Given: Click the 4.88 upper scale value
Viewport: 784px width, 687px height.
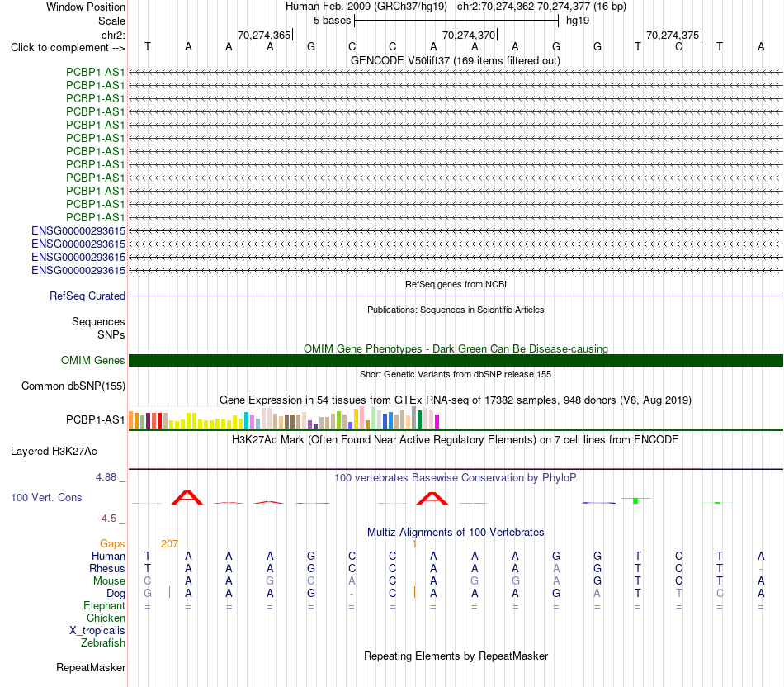Looking at the screenshot, I should (x=106, y=477).
